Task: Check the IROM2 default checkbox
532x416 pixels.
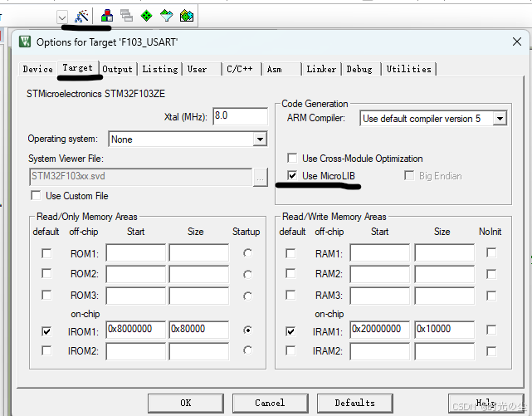Action: [x=46, y=350]
